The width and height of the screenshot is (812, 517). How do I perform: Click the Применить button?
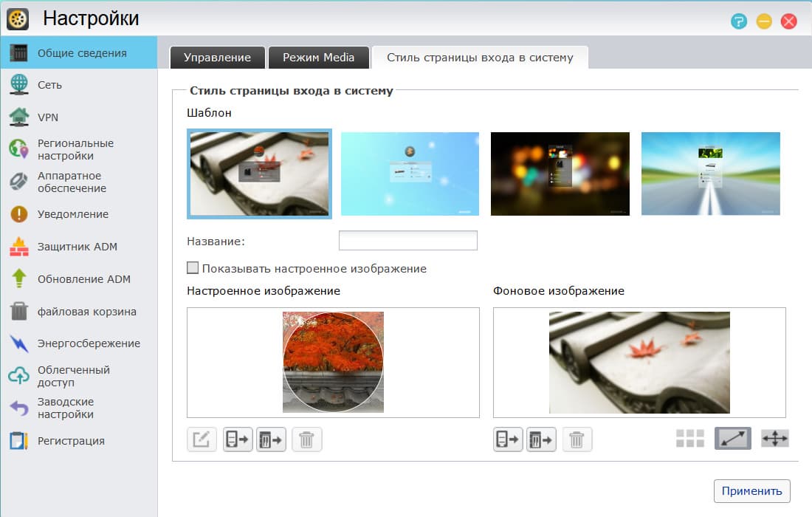752,490
